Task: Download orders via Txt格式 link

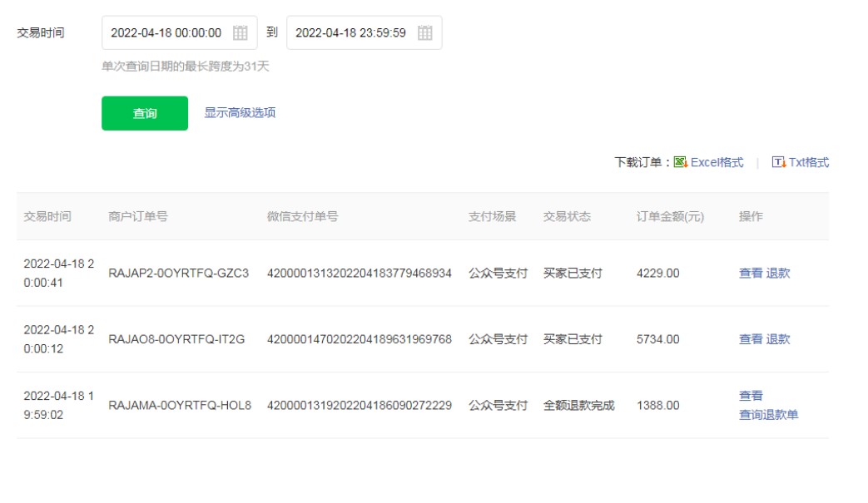Action: click(x=808, y=162)
